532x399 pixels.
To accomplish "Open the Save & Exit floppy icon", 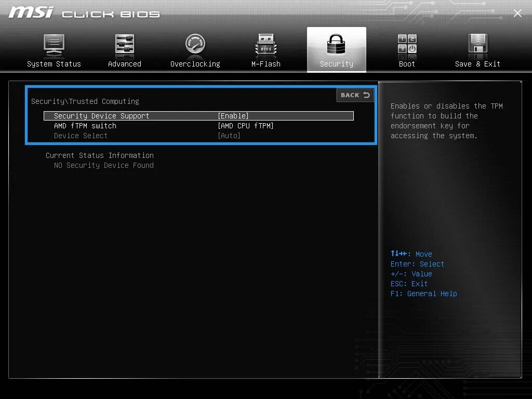I will [x=478, y=44].
